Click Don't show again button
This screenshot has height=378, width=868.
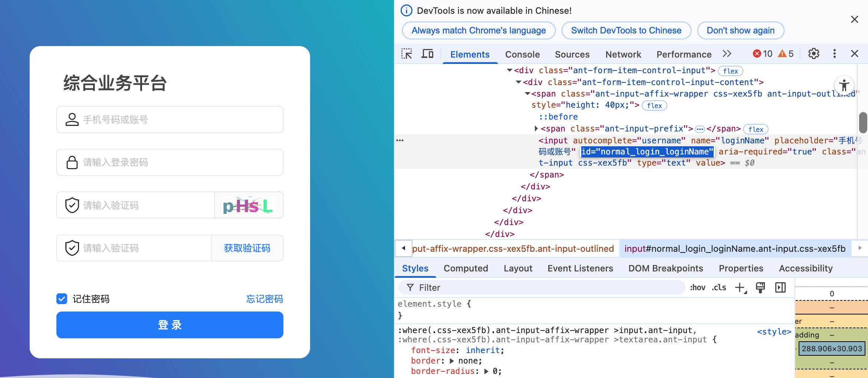click(x=740, y=30)
